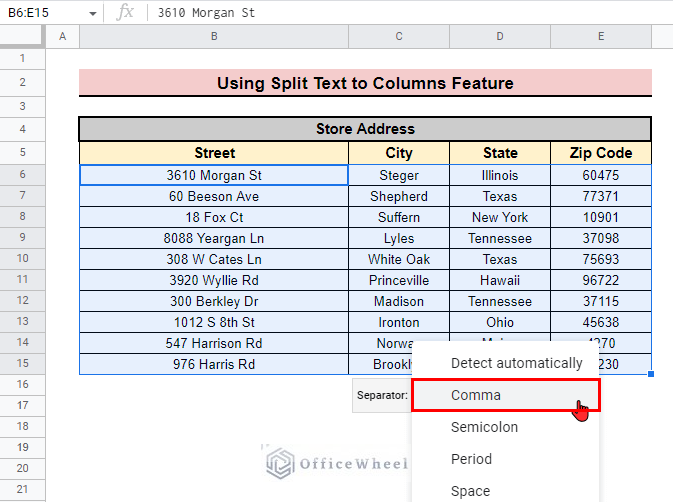
Task: Select cell containing 547 Harrison Rd
Action: [x=214, y=343]
